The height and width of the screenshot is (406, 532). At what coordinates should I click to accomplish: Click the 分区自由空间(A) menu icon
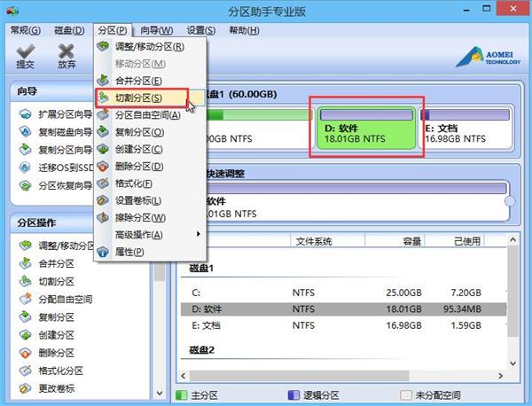click(103, 114)
